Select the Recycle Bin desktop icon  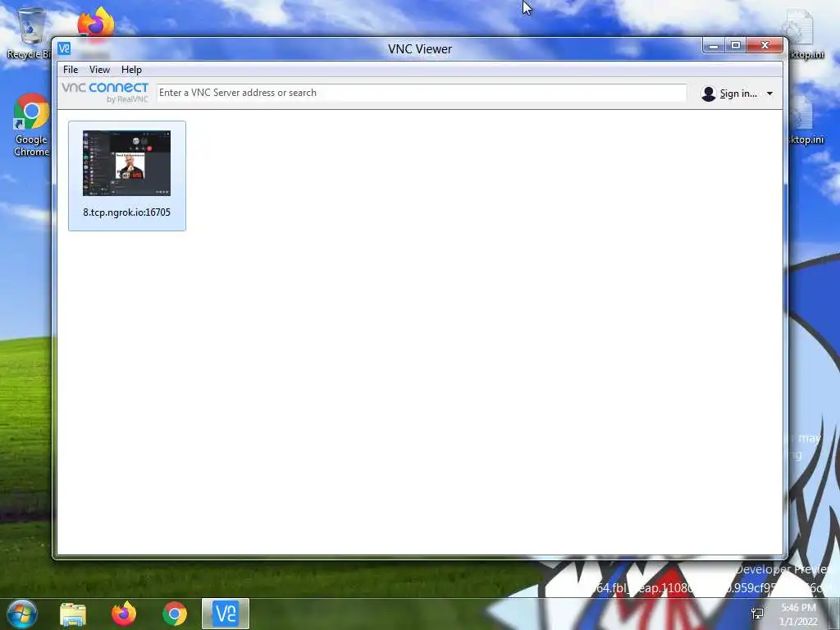[x=29, y=32]
